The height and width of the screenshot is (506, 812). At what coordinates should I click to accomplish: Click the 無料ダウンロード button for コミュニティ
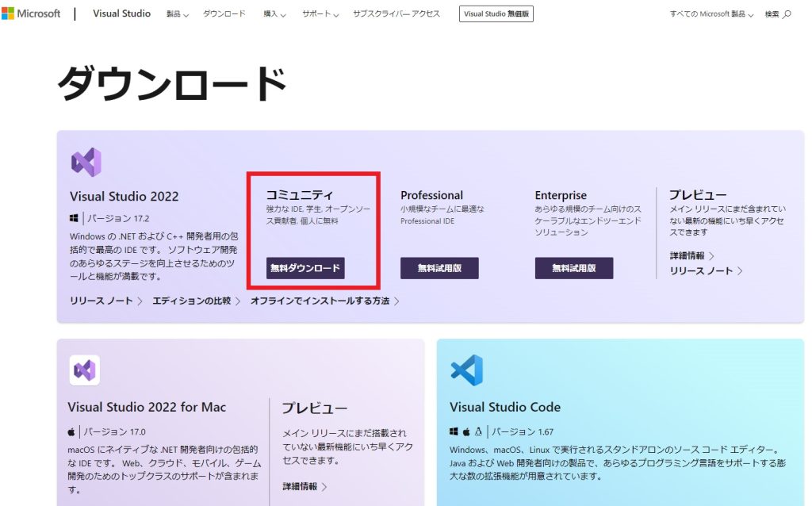[305, 269]
